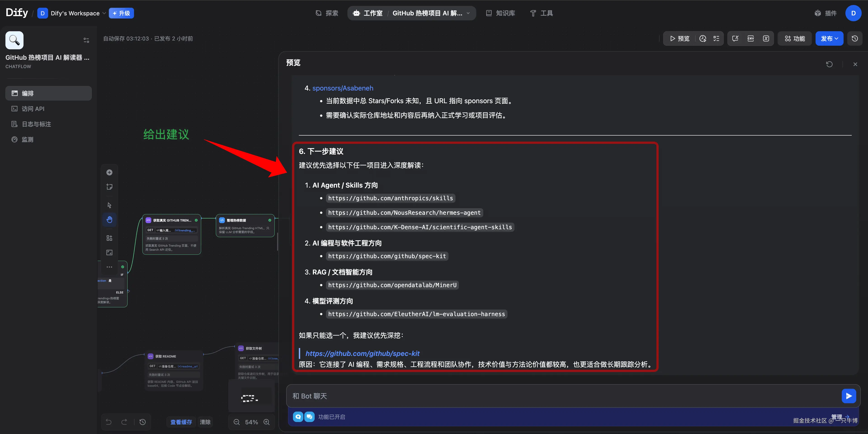Click the K-Dense-AI/scientific-agent-skills URL
The height and width of the screenshot is (434, 868).
click(420, 227)
